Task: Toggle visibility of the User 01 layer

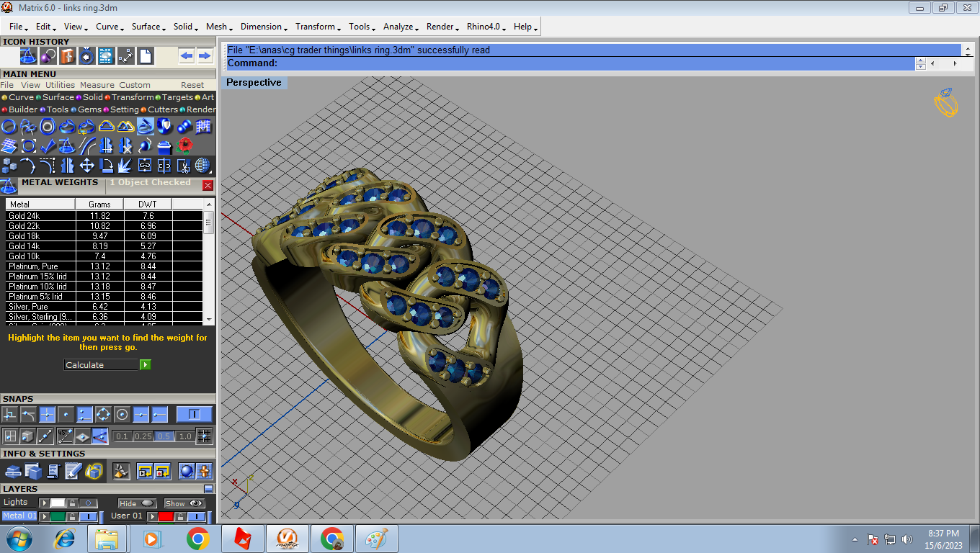Action: [197, 516]
